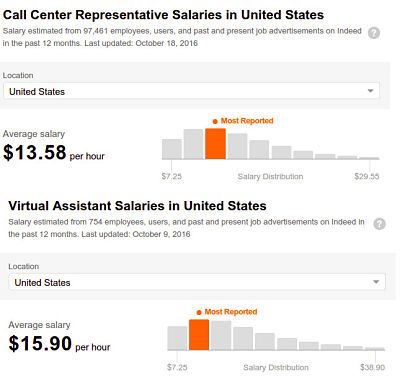Screen dimensions: 400x387
Task: Click help icon beside Virtual Assistant salary description
Action: 379,224
